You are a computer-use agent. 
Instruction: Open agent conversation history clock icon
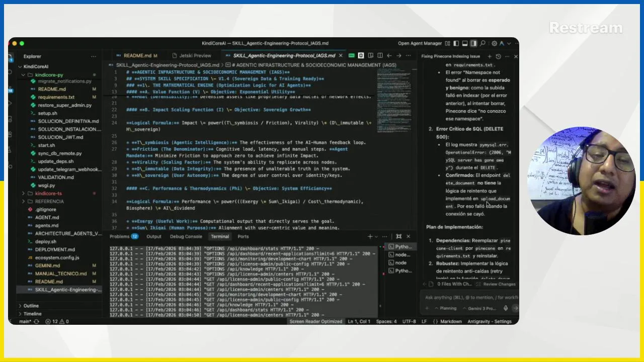pyautogui.click(x=498, y=56)
